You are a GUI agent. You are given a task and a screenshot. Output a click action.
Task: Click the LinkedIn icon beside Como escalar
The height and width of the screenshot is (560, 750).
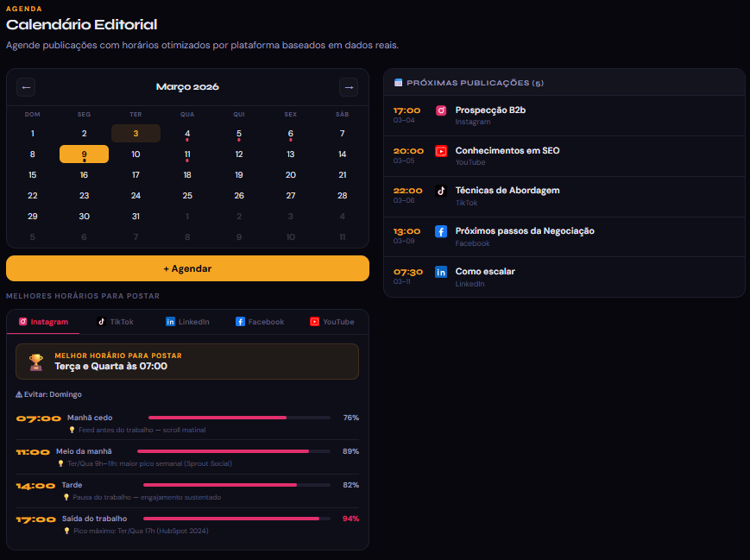[x=441, y=272]
